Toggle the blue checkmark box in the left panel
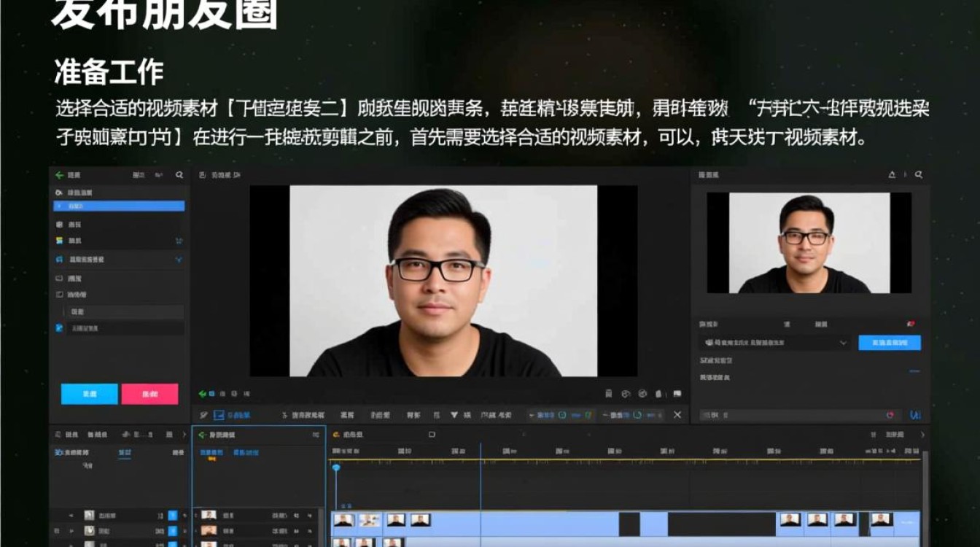This screenshot has width=980, height=547. 59,329
